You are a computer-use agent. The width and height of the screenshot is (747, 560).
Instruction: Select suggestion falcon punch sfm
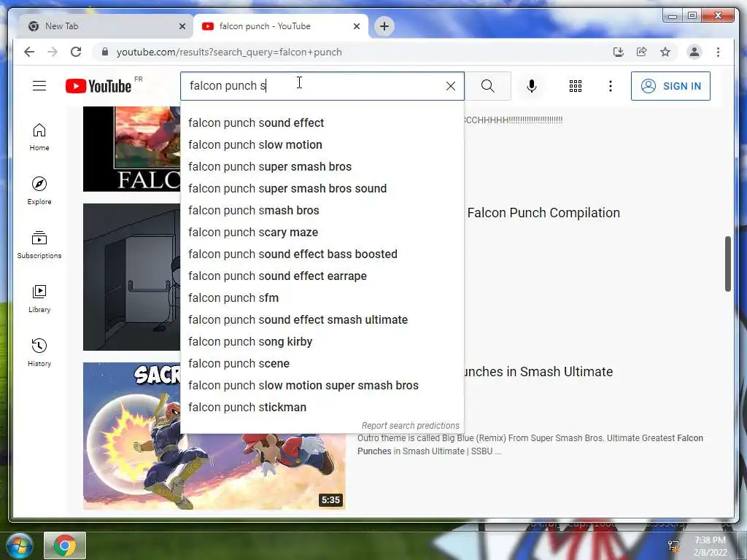coord(322,298)
